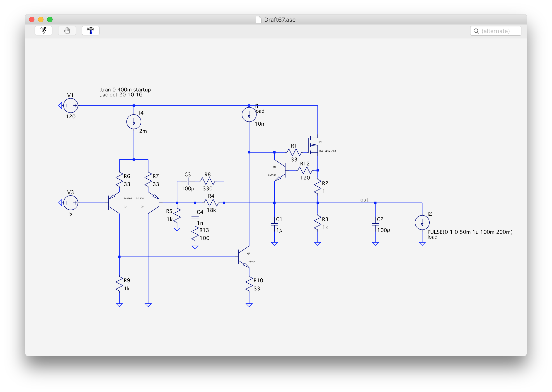552x392 pixels.
Task: Select the M1 MOSFET symbol
Action: pos(314,145)
